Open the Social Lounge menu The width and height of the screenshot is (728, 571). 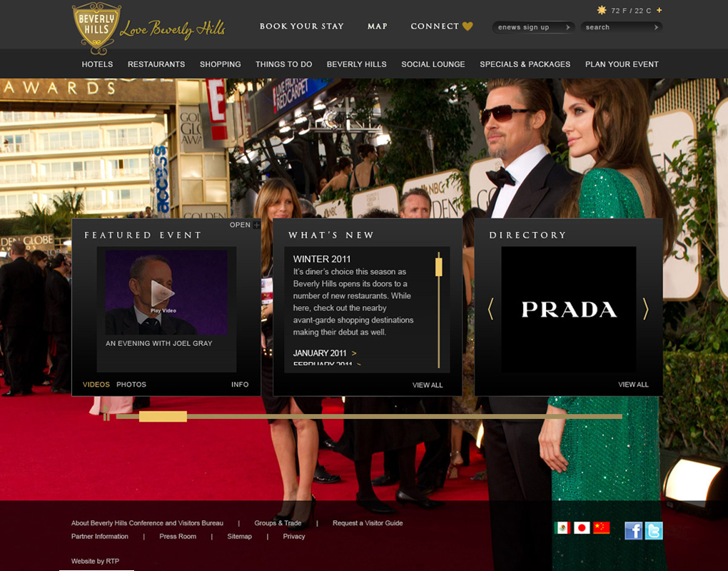coord(433,64)
